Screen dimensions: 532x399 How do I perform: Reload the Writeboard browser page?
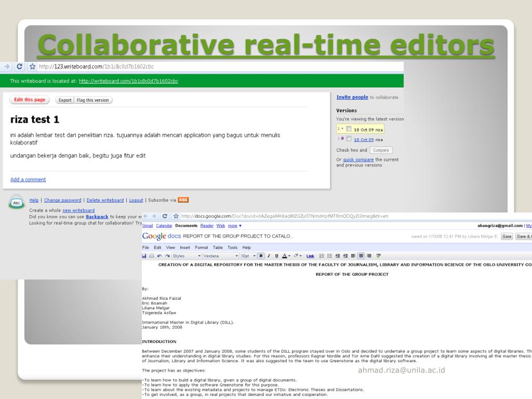tap(19, 66)
